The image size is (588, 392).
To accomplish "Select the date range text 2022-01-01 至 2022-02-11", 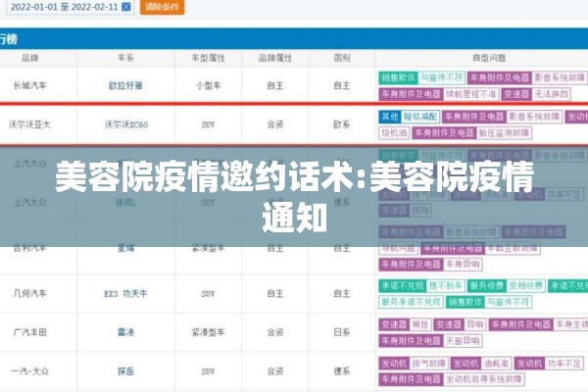I will click(x=64, y=7).
